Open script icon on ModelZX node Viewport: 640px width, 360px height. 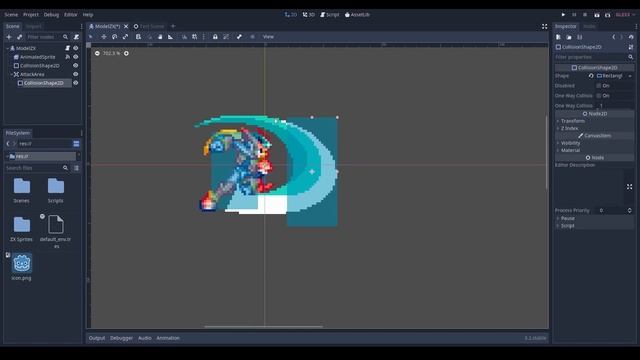(x=67, y=48)
